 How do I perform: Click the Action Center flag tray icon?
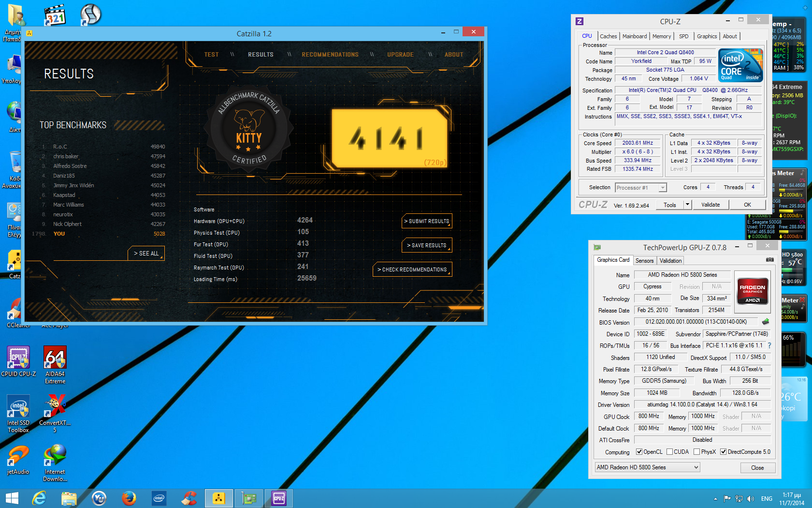coord(727,498)
